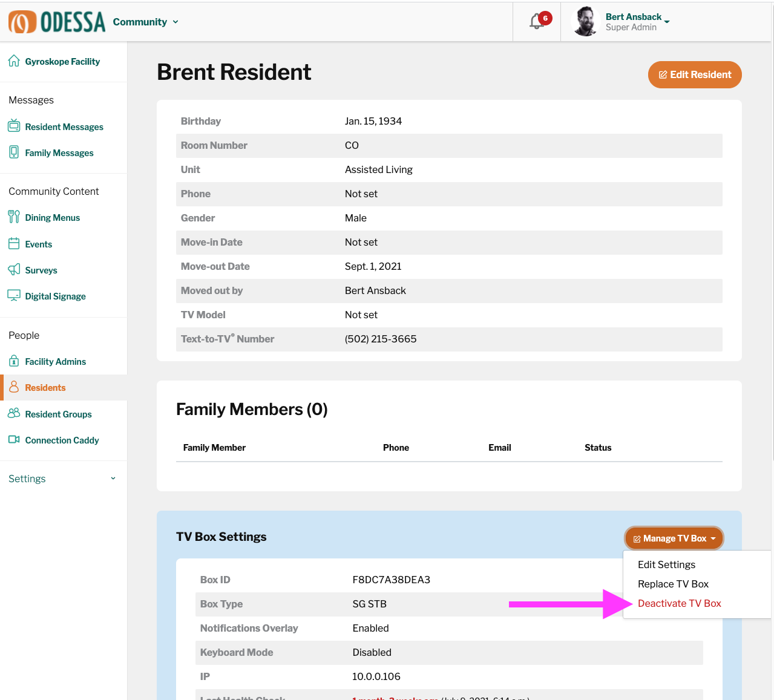Choose Edit Settings from the menu
Image resolution: width=774 pixels, height=700 pixels.
666,564
